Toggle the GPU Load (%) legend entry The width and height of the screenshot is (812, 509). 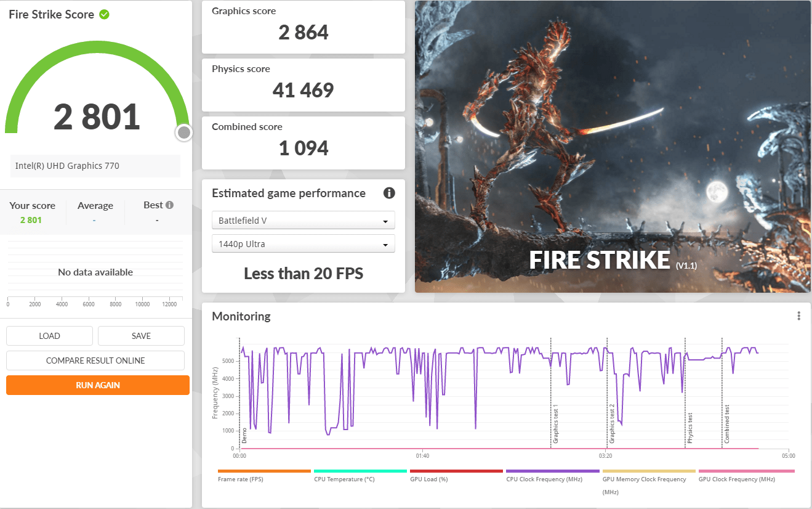456,475
